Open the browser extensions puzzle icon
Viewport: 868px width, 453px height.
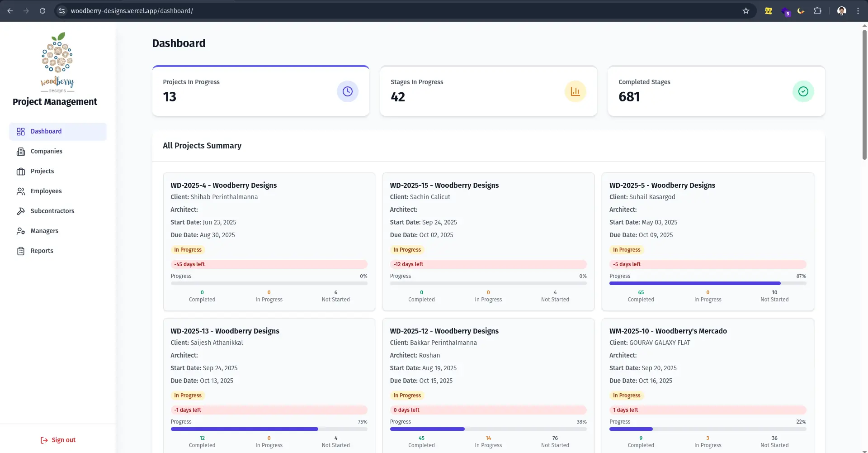point(818,10)
